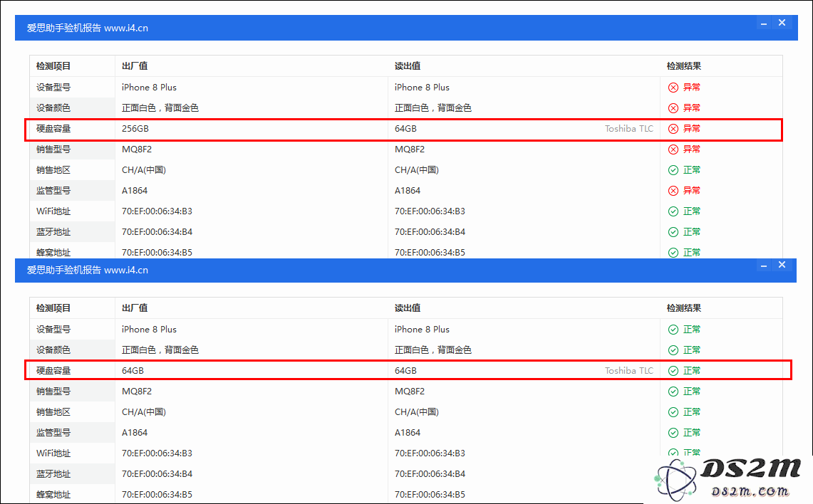This screenshot has width=813, height=504.
Task: Click the read-value iPhone 8 Plus cell in lower report
Action: click(422, 330)
